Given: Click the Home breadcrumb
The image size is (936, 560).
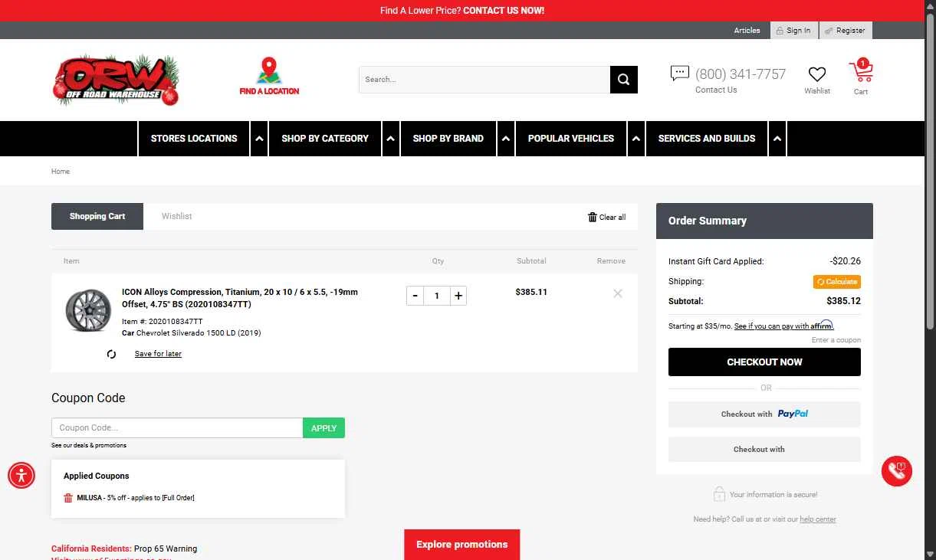Looking at the screenshot, I should (x=61, y=172).
